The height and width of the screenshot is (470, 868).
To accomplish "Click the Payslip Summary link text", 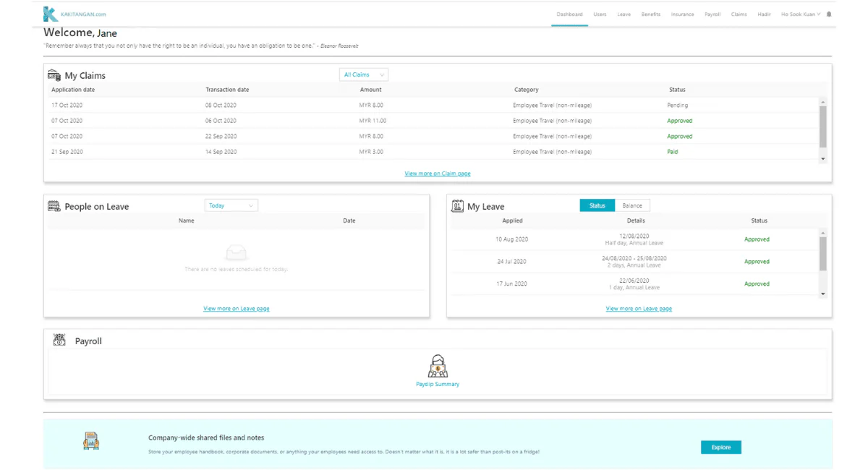I will click(438, 384).
